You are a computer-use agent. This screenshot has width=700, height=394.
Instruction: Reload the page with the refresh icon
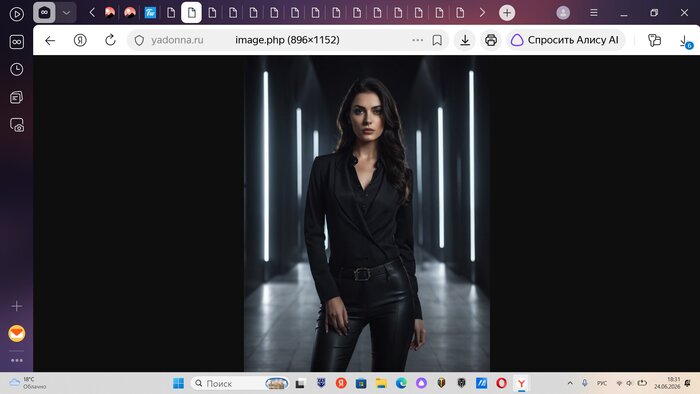(x=110, y=40)
